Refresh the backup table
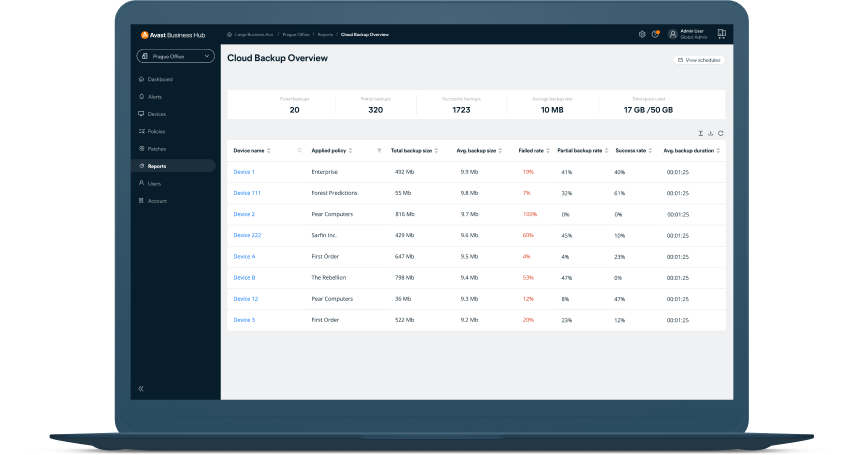 [720, 133]
